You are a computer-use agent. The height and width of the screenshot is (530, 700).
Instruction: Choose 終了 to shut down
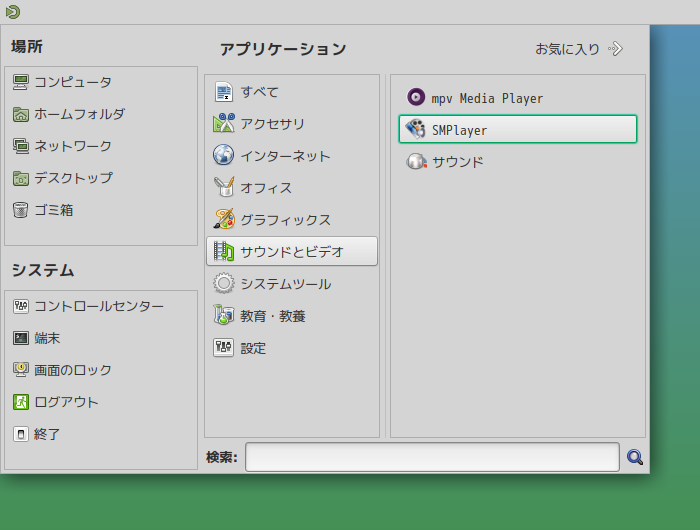pos(101,434)
